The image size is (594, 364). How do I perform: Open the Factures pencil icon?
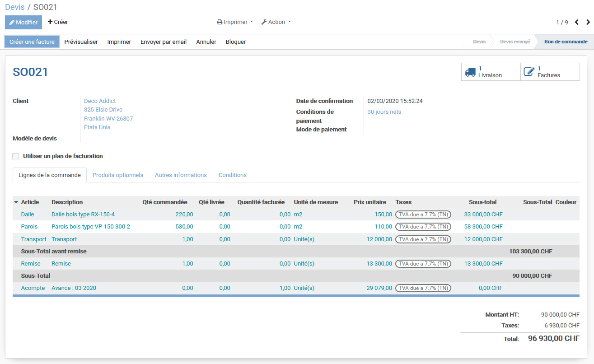click(x=529, y=72)
